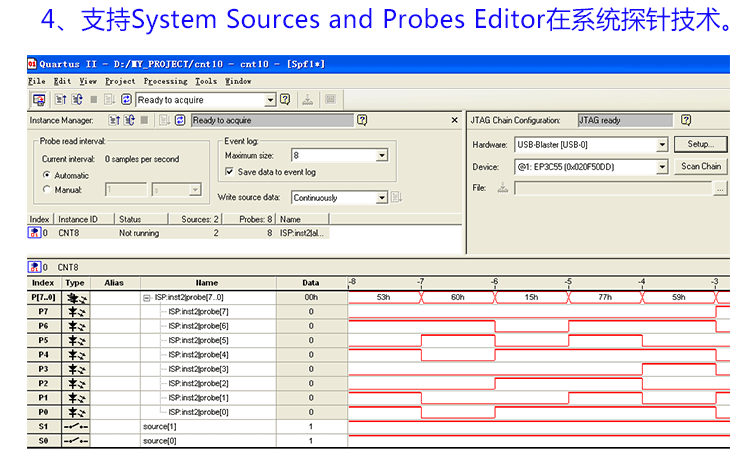Click probe type icon for P[7..0]
This screenshot has width=750, height=463.
tap(77, 298)
